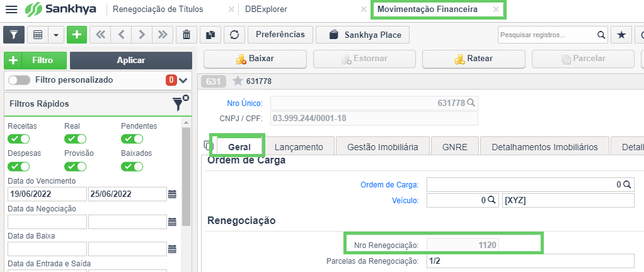Image resolution: width=644 pixels, height=272 pixels.
Task: Open lookup for Ordem de Carga
Action: pos(627,185)
